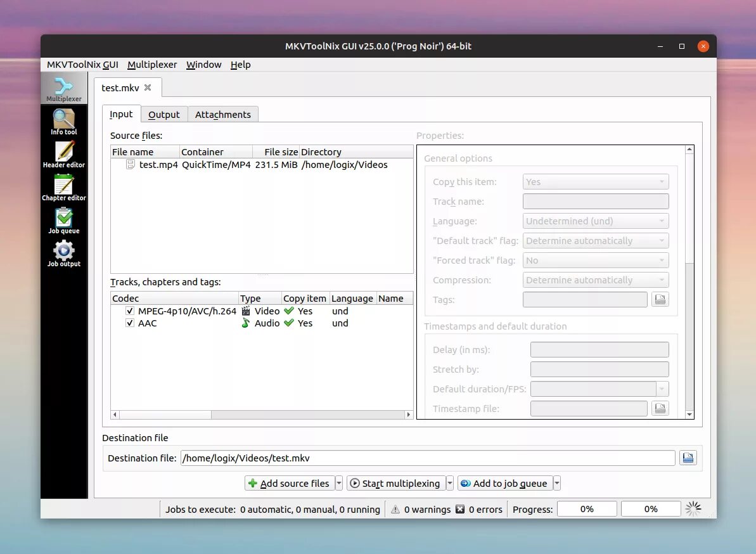Viewport: 756px width, 554px height.
Task: Click left arrow of tracks scrollbar
Action: coord(115,415)
